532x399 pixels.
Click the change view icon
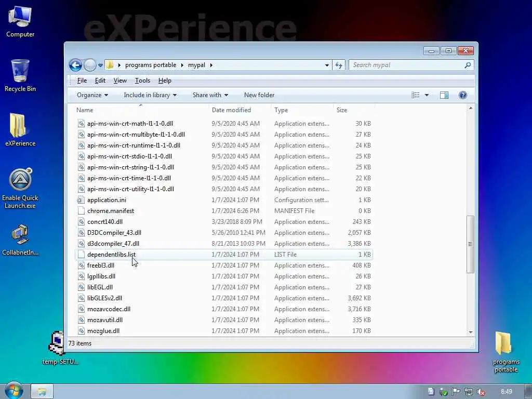(415, 95)
